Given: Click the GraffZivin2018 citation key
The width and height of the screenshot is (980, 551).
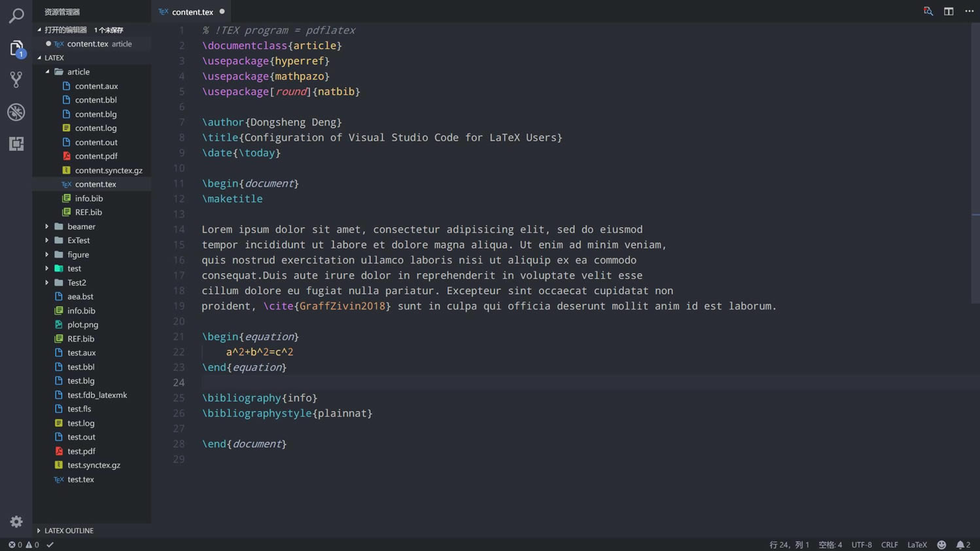Looking at the screenshot, I should click(342, 306).
